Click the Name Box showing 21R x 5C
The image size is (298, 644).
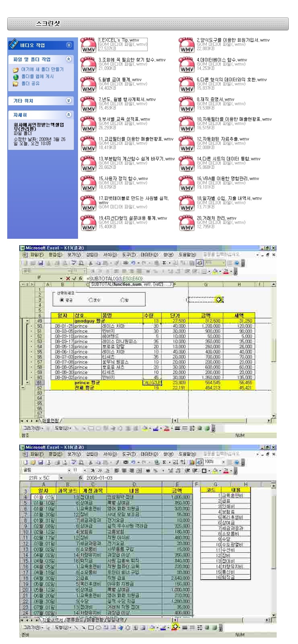click(x=39, y=478)
